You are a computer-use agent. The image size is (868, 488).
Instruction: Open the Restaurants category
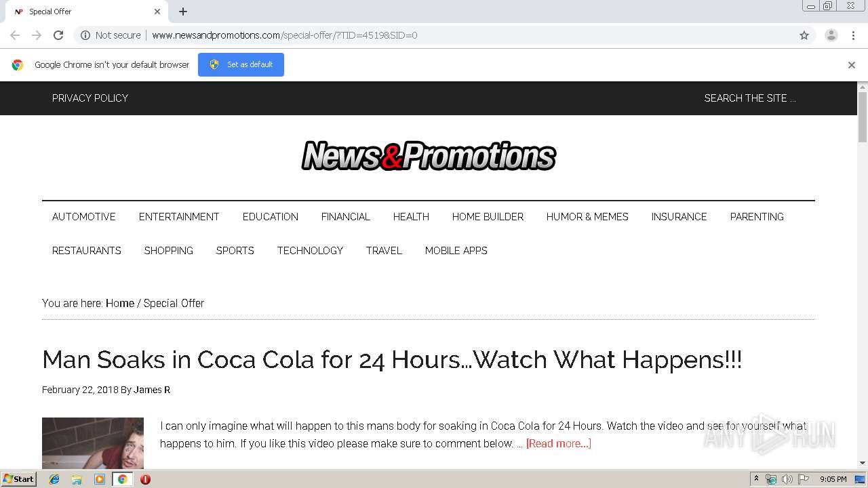[87, 251]
